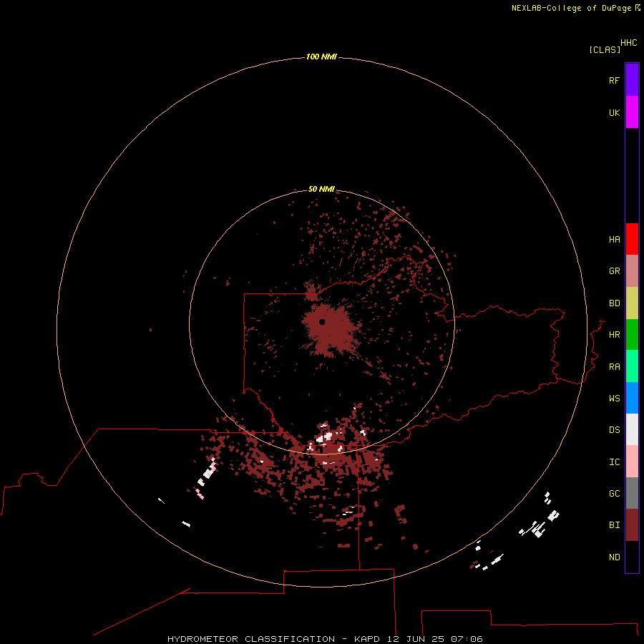This screenshot has height=644, width=644.
Task: Click the HYDROMETEOR CLASSIFICATION title text
Action: 251,639
